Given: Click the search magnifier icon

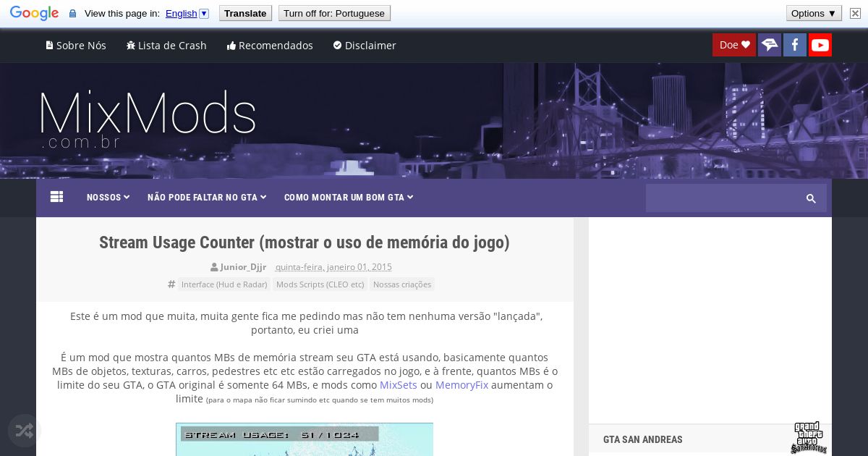Looking at the screenshot, I should coord(811,198).
